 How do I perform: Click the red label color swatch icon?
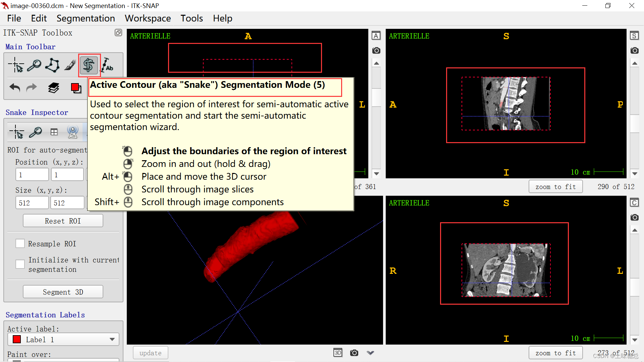[76, 88]
